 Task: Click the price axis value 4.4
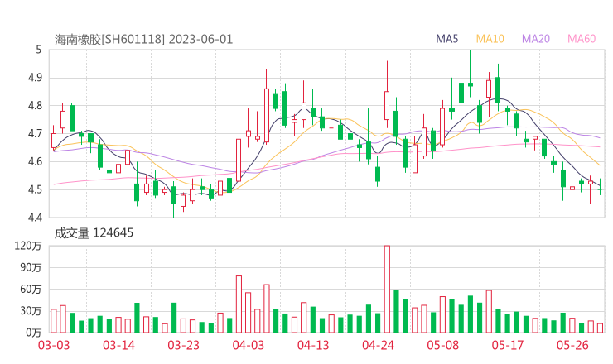coord(35,217)
